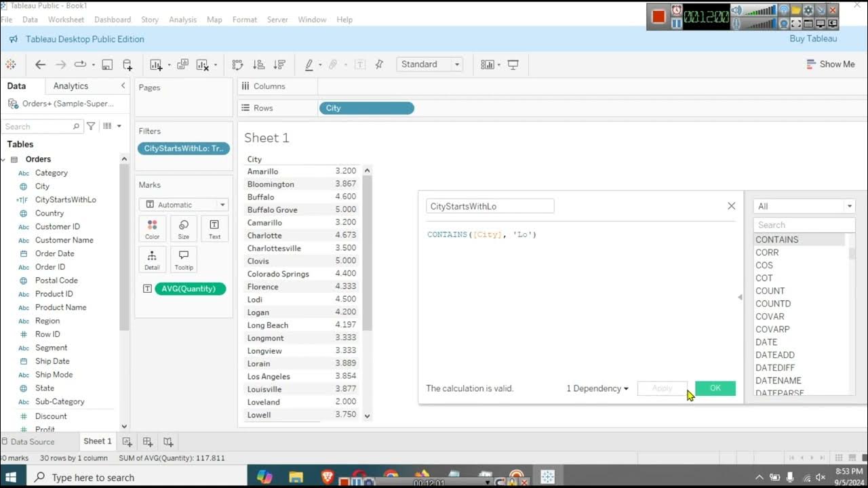Click the taskbar search box

pyautogui.click(x=137, y=477)
